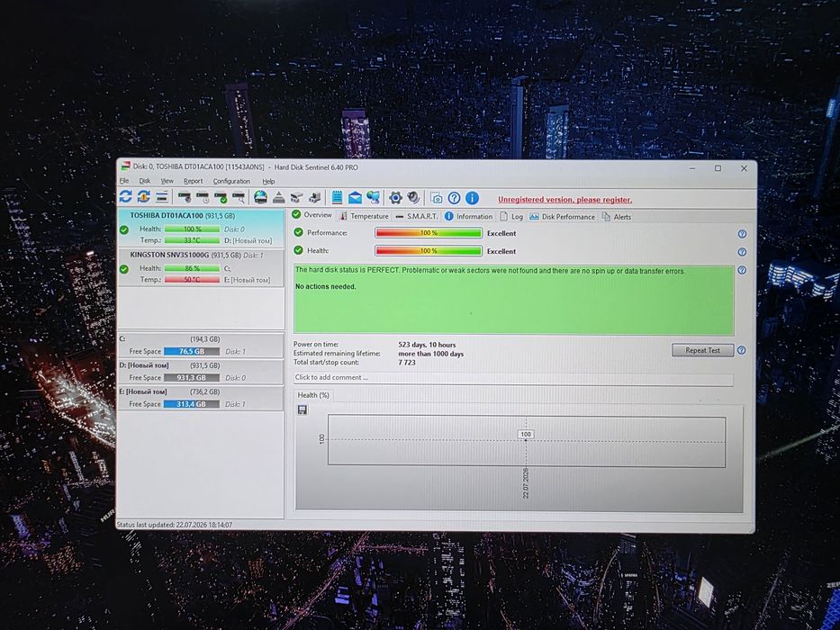Click the Performance 100 % gradient bar
This screenshot has height=630, width=840.
[428, 233]
